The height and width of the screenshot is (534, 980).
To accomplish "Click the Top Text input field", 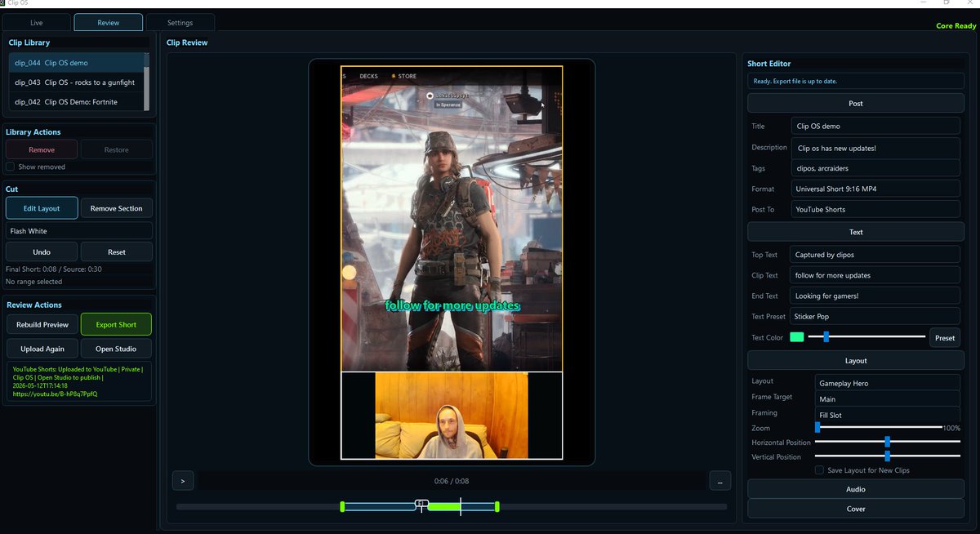I will point(875,255).
